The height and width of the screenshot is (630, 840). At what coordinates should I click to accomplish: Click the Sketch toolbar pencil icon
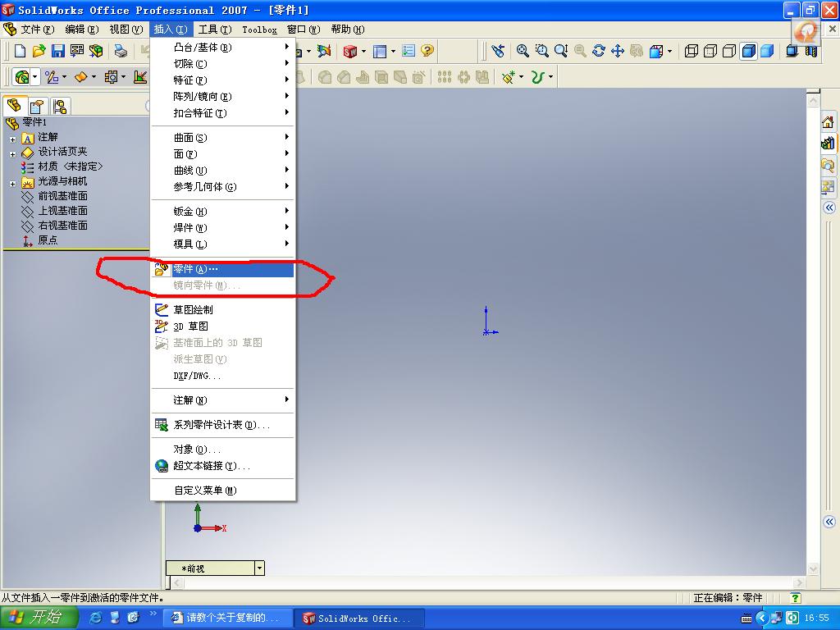coord(52,77)
